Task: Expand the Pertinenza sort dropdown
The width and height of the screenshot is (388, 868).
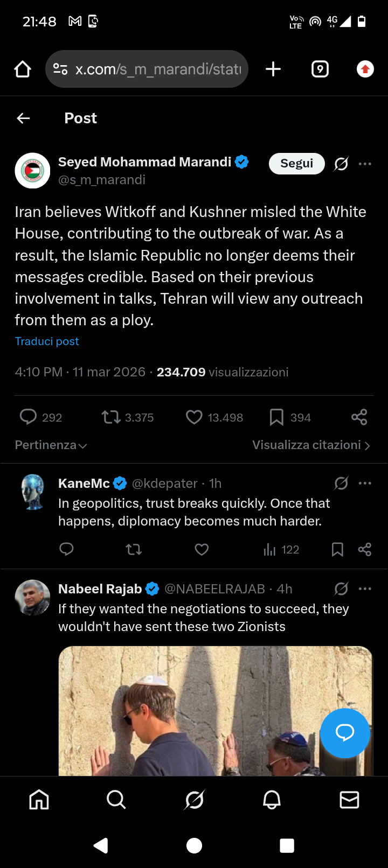Action: [51, 445]
